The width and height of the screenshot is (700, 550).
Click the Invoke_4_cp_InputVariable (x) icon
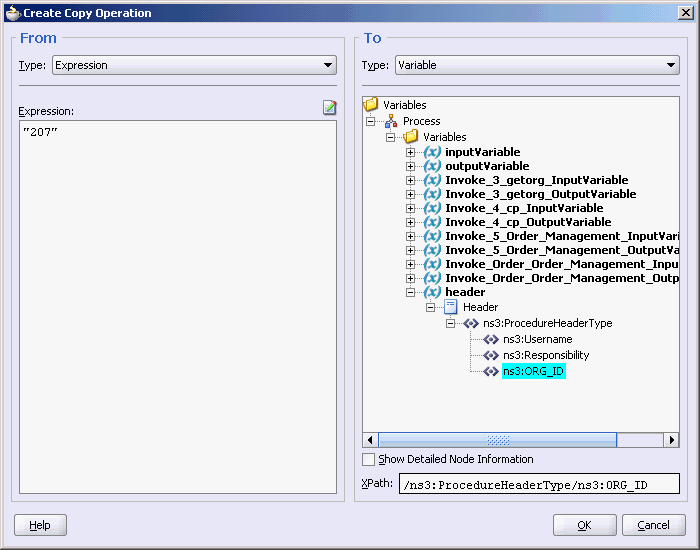pos(432,208)
